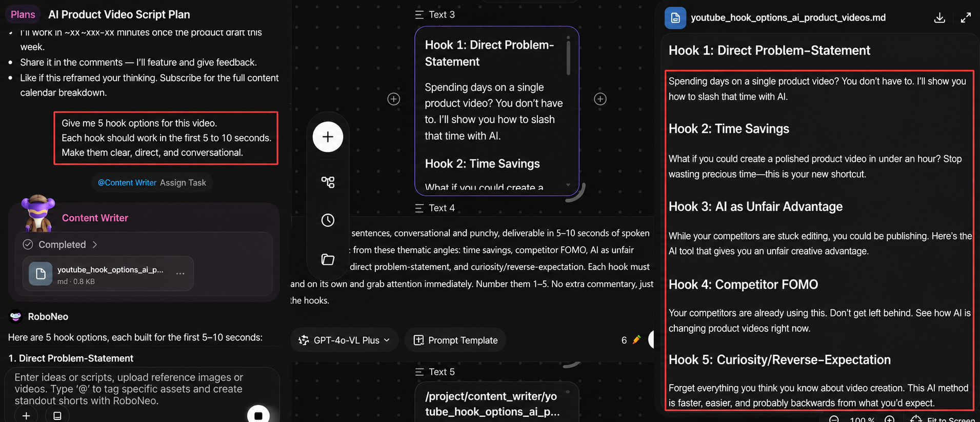Zoom in the preview with the plus icon
Screen dimensions: 980x422
point(889,419)
